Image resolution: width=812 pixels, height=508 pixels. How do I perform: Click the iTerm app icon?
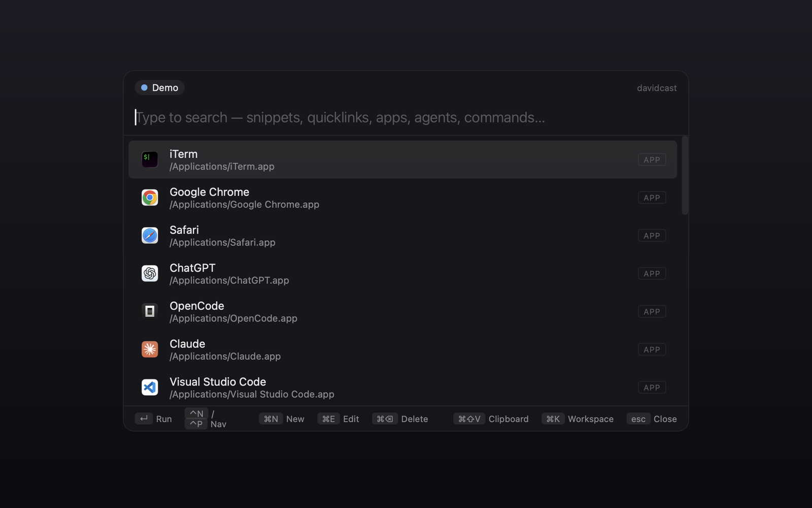tap(150, 160)
